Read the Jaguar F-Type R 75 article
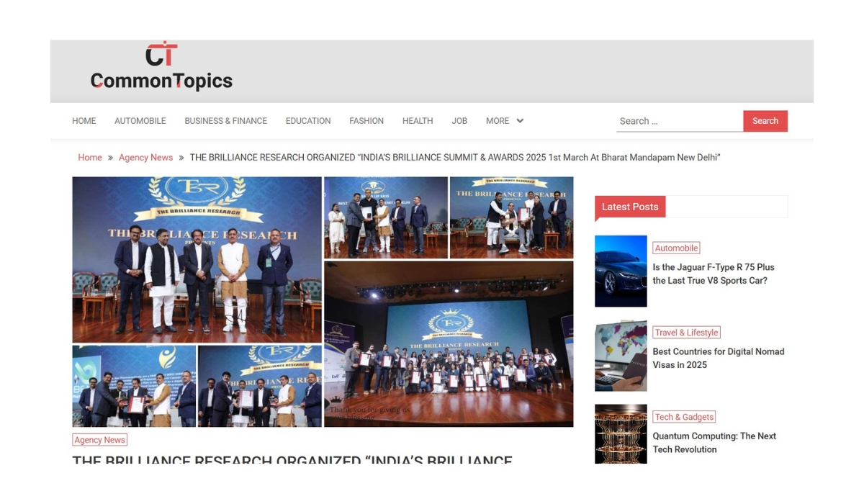Screen dimensions: 864x504 (714, 274)
